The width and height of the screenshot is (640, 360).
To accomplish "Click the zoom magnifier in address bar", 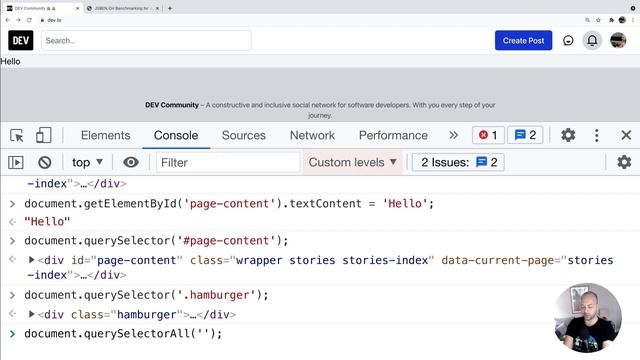I will tap(587, 20).
